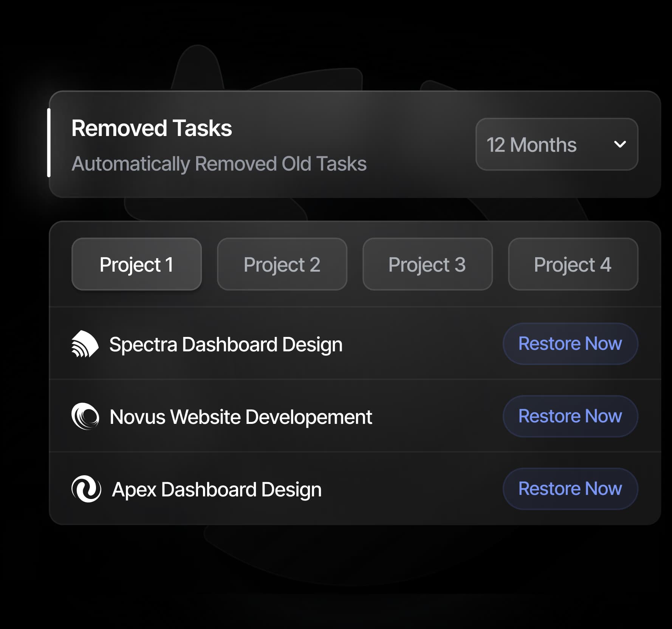Open the 12 Months period dropdown
The height and width of the screenshot is (629, 672).
click(x=556, y=144)
